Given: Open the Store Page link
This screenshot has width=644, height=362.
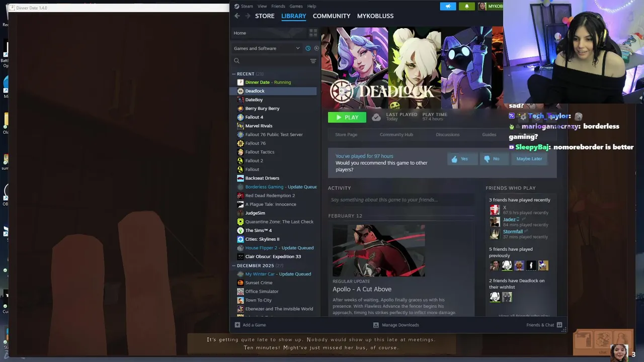Looking at the screenshot, I should (x=346, y=135).
